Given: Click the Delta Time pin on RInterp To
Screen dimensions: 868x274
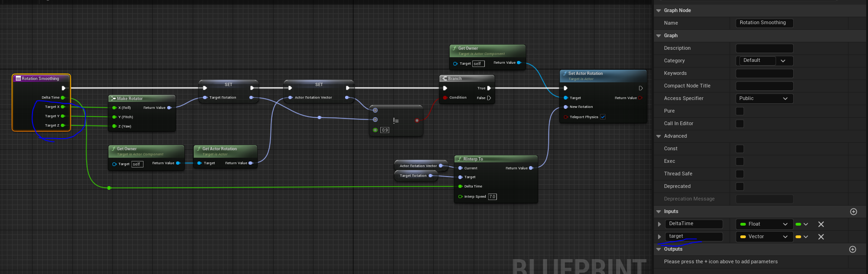Looking at the screenshot, I should tap(460, 186).
